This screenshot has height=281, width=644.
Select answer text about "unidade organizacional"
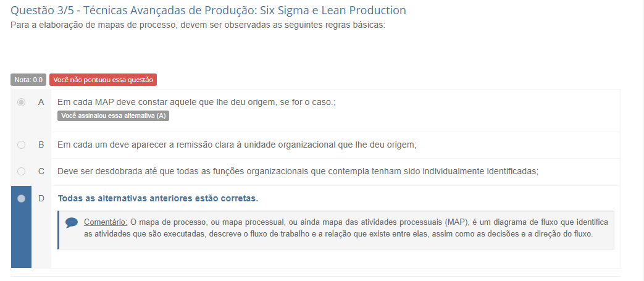[236, 145]
